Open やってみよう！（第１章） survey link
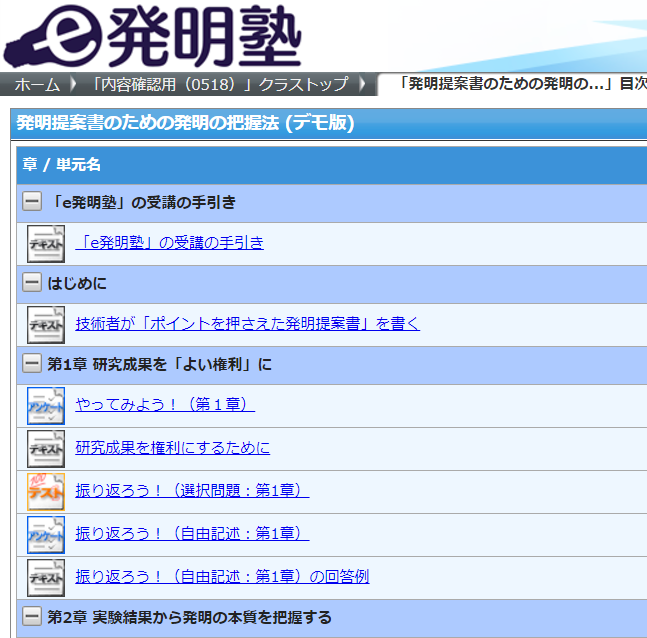The height and width of the screenshot is (638, 647). (x=165, y=405)
